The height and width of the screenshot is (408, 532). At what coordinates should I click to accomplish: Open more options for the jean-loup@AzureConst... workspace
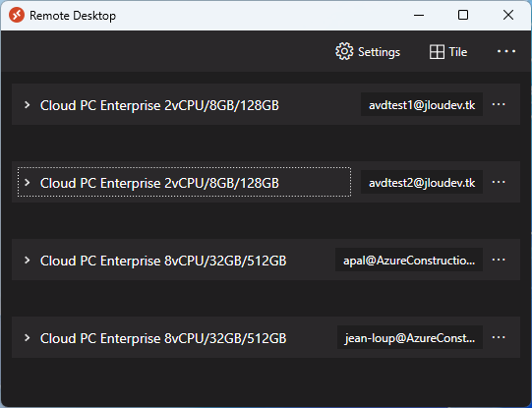pos(499,337)
